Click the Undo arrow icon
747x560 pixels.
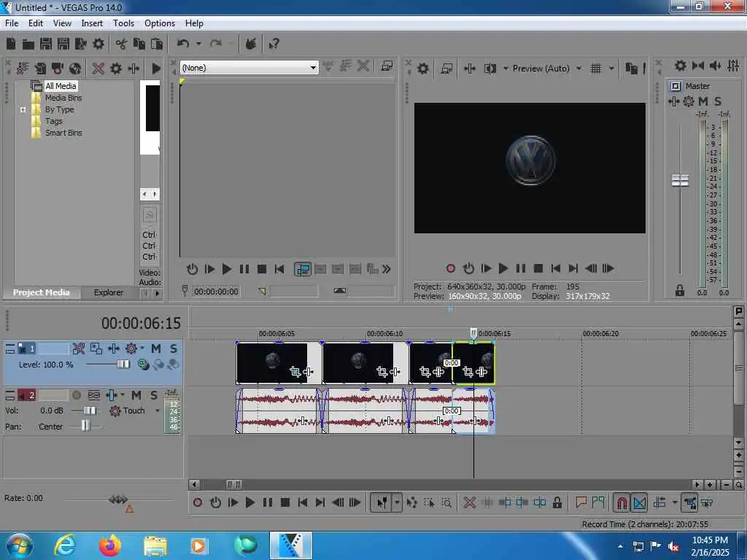coord(183,44)
